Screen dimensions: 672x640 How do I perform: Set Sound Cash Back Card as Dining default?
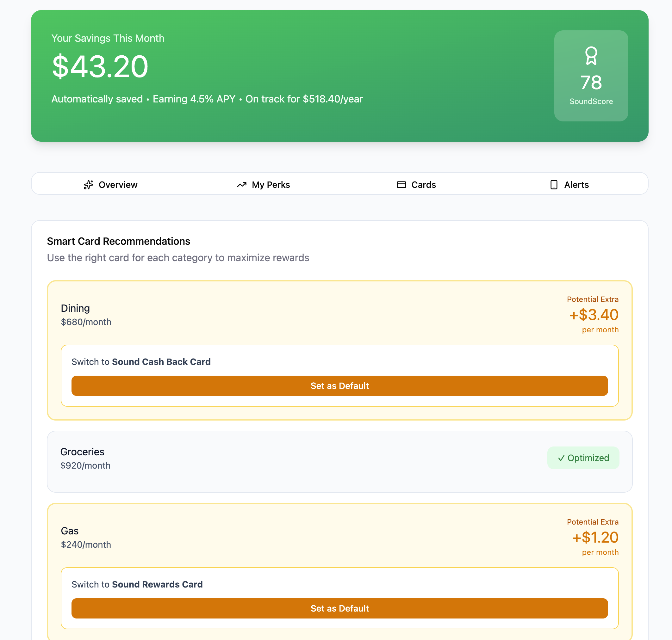coord(339,385)
